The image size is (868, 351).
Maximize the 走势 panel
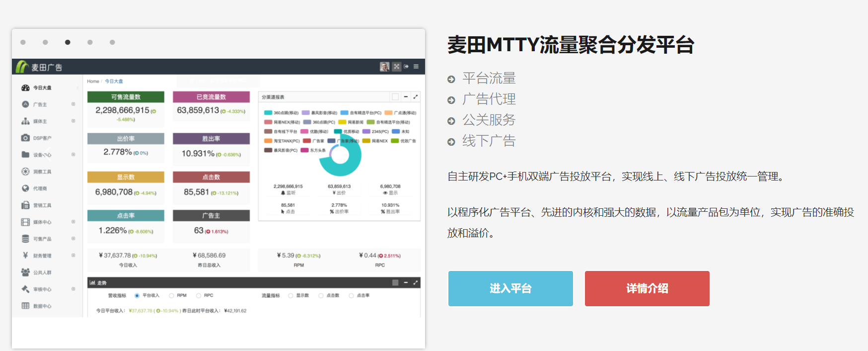[416, 282]
